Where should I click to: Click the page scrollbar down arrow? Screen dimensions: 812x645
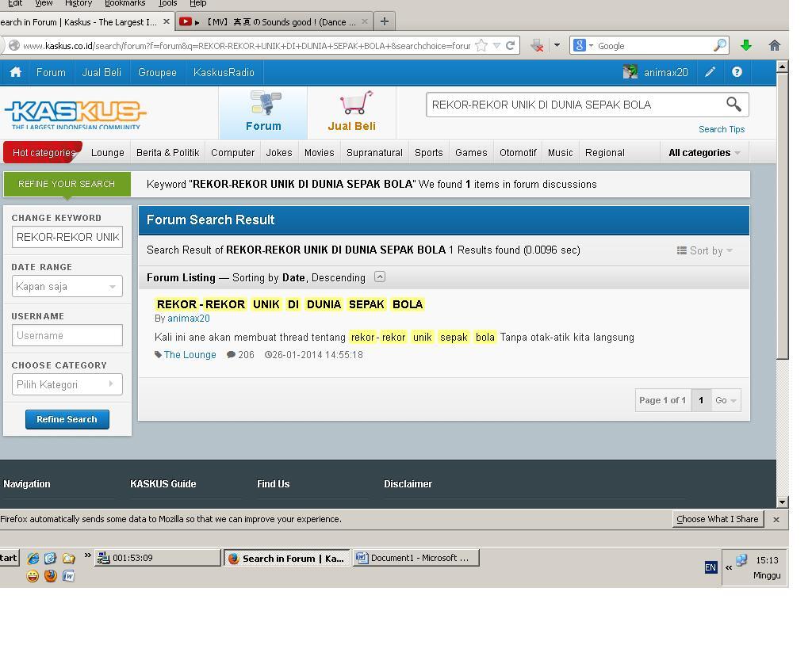point(782,502)
